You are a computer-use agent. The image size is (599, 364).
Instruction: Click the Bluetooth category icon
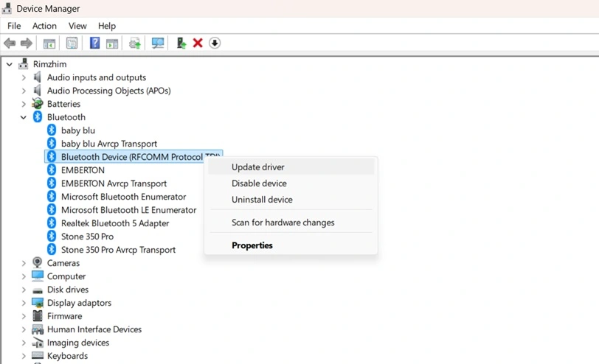tap(38, 116)
